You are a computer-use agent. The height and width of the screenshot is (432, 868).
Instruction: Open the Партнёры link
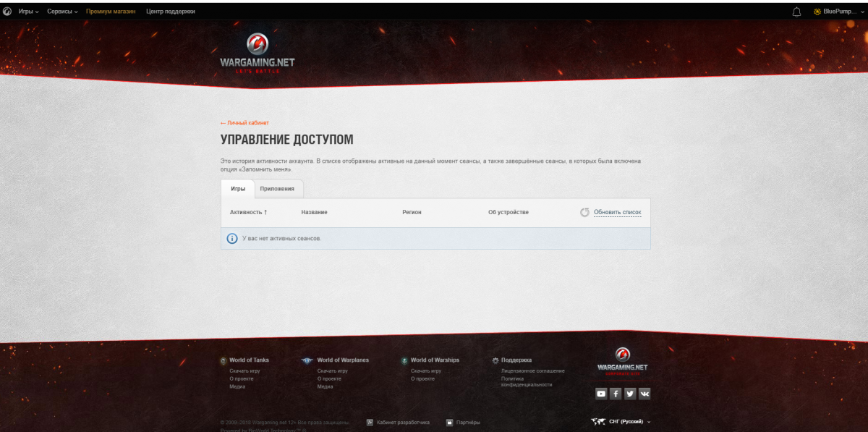pyautogui.click(x=468, y=422)
